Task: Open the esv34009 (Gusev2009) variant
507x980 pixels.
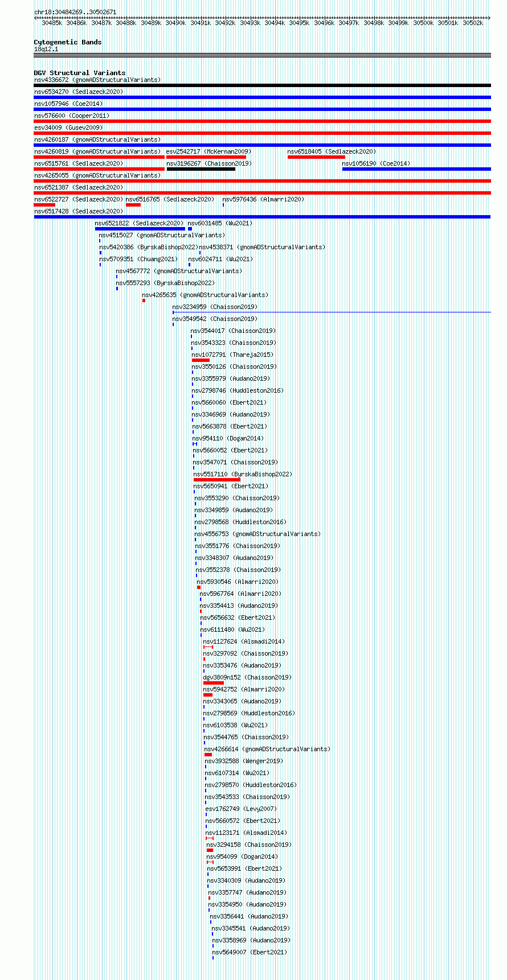Action: tap(68, 127)
